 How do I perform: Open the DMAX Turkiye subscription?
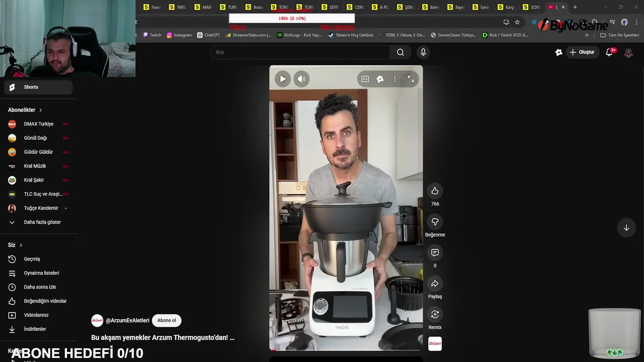click(38, 124)
